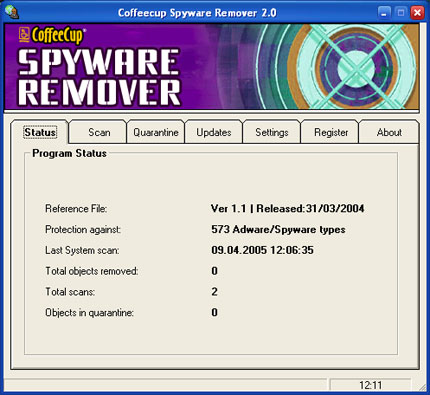The image size is (430, 395).
Task: Click the Program Status heading
Action: click(69, 153)
